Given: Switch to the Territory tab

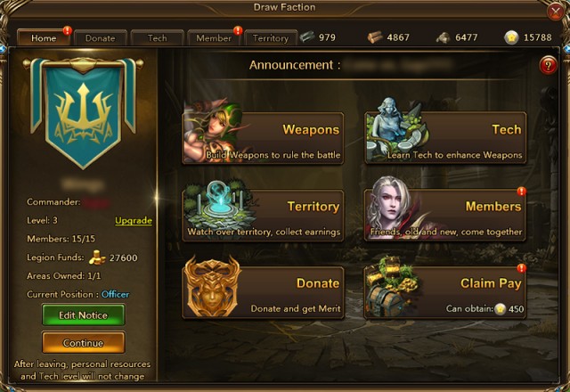Looking at the screenshot, I should (271, 37).
